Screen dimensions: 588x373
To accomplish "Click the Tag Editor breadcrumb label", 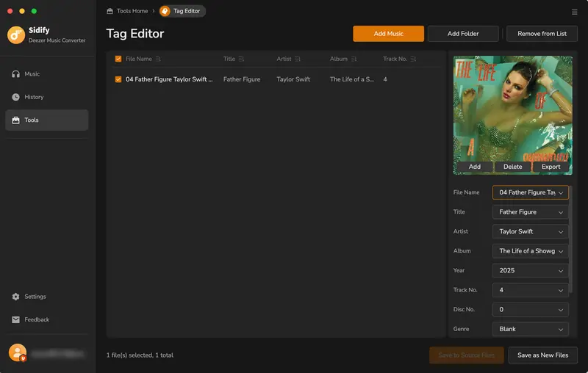I will 187,11.
